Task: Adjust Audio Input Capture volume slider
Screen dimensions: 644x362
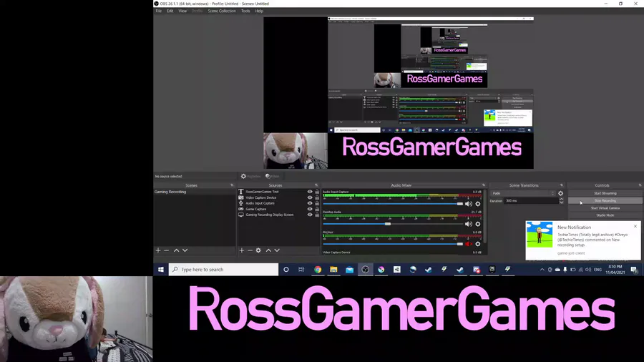Action: point(393,204)
